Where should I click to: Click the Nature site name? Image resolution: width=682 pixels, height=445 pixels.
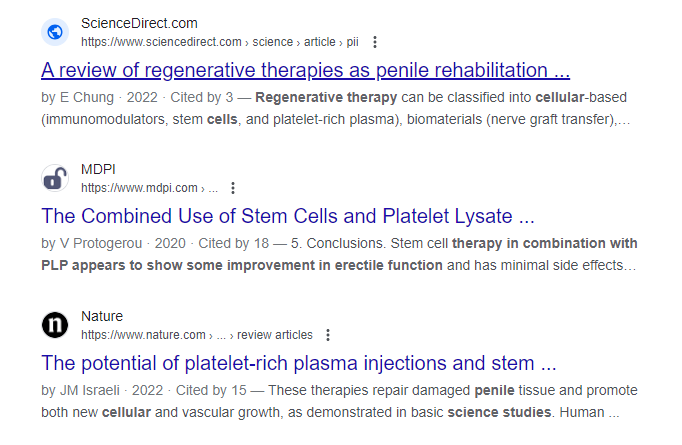tap(102, 316)
